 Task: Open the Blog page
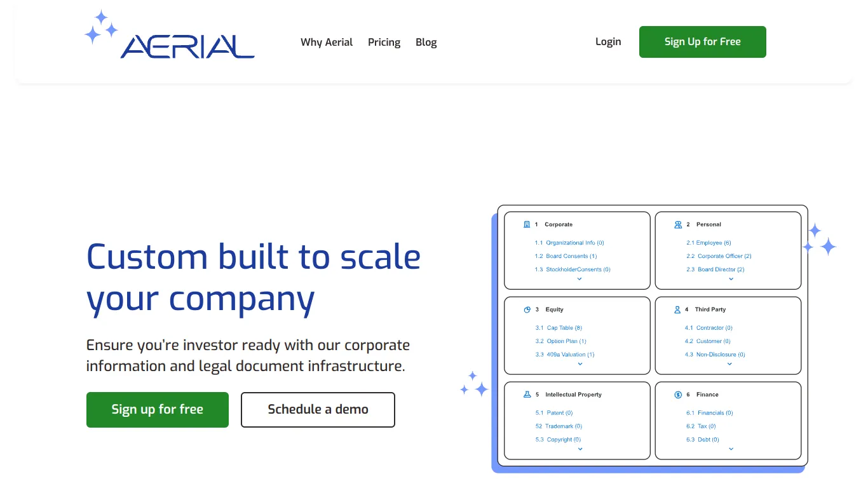click(426, 42)
